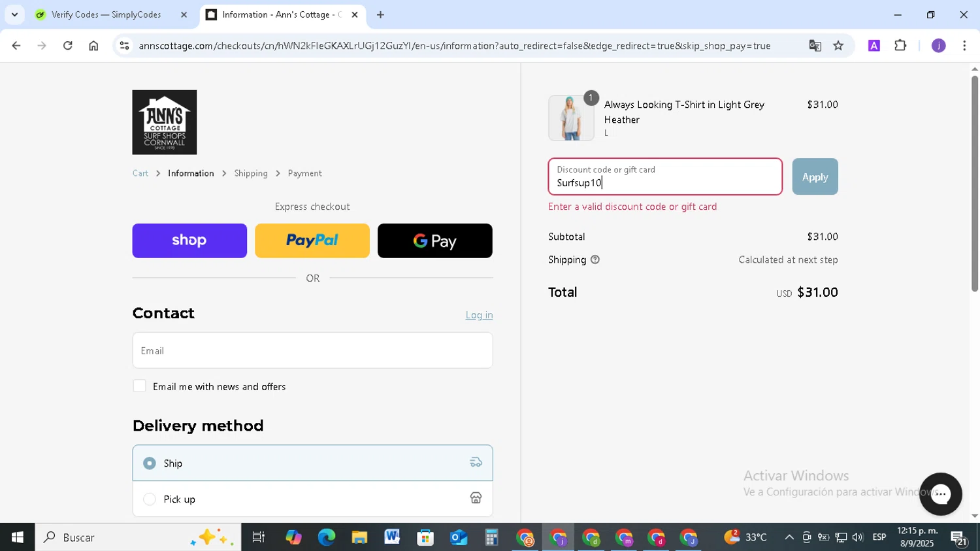Viewport: 980px width, 551px height.
Task: Click the Payment breadcrumb step
Action: tap(304, 173)
